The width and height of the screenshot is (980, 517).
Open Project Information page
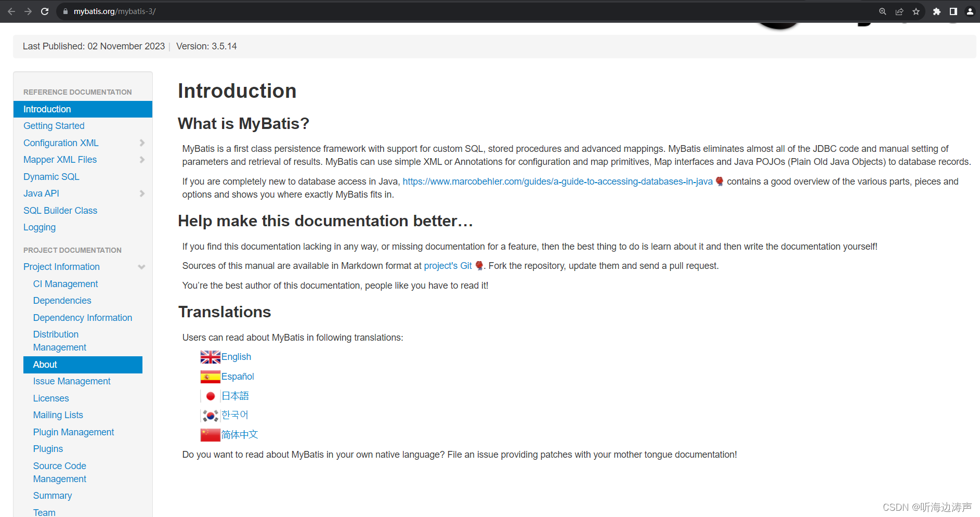[x=61, y=267]
